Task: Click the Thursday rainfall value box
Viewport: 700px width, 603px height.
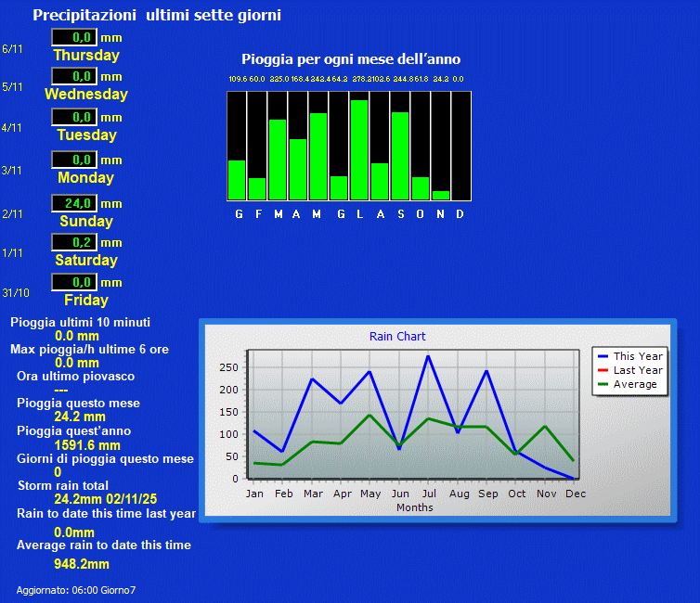Action: tap(74, 37)
